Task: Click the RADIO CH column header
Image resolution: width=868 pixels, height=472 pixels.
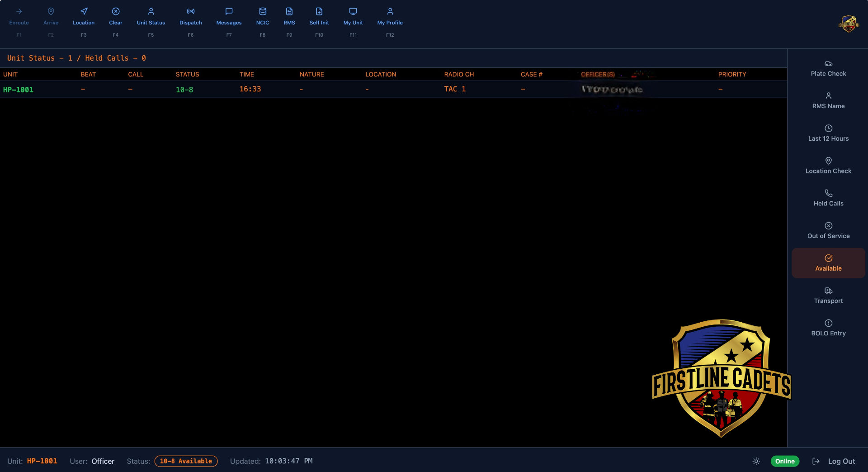Action: pos(459,74)
